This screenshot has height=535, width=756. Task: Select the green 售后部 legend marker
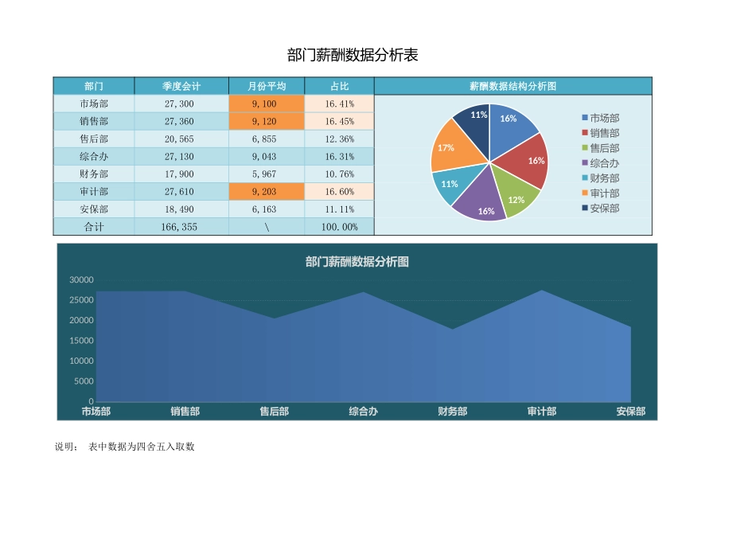[x=583, y=147]
